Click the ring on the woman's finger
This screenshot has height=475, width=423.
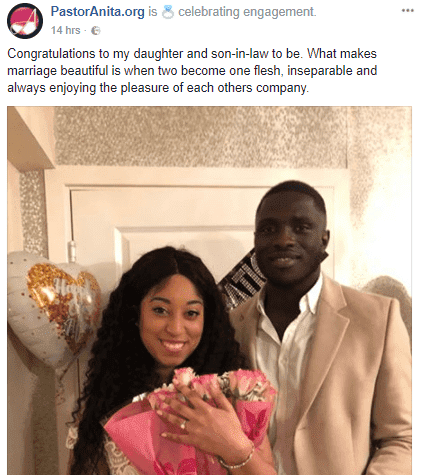pyautogui.click(x=183, y=425)
